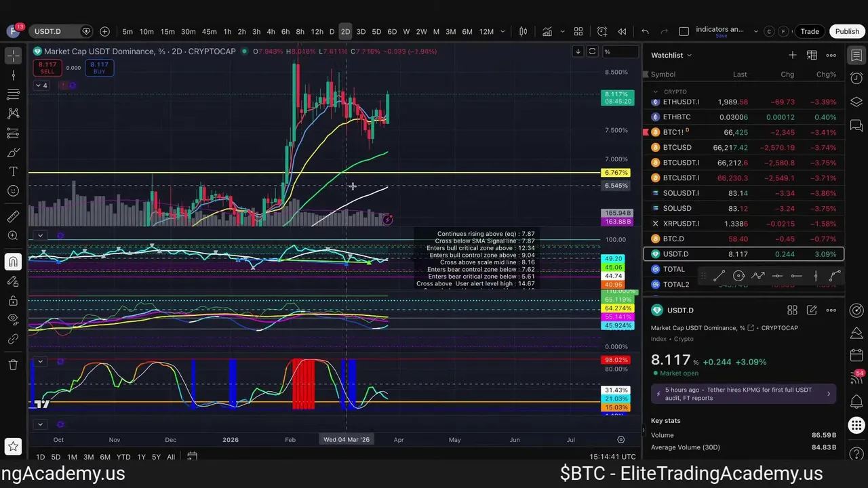Screen dimensions: 868x488
Task: Click the 8.117 BUY button
Action: pyautogui.click(x=99, y=68)
